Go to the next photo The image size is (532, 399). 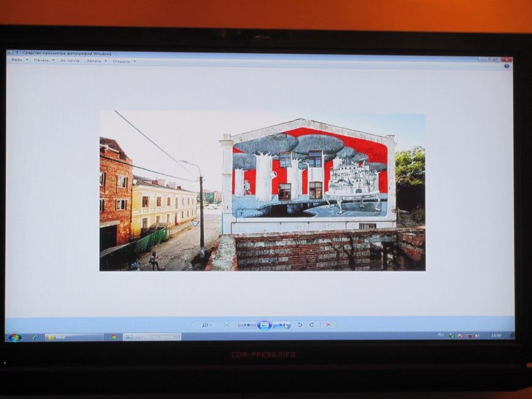(282, 325)
